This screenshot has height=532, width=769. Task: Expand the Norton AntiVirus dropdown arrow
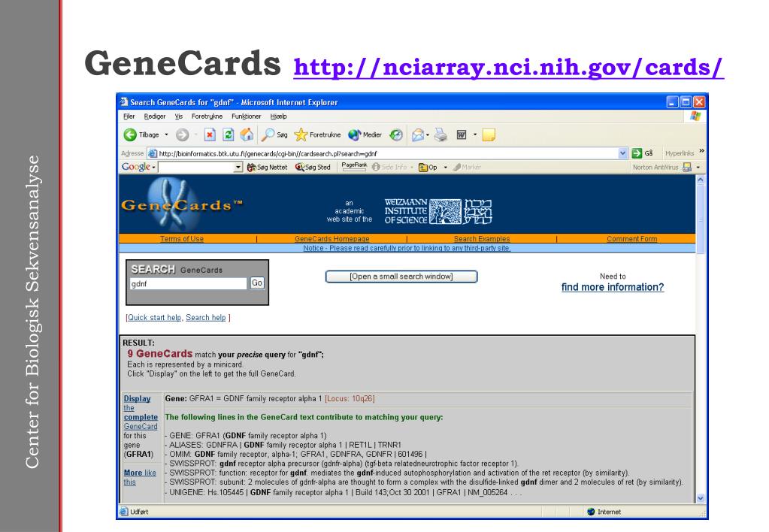(x=698, y=168)
